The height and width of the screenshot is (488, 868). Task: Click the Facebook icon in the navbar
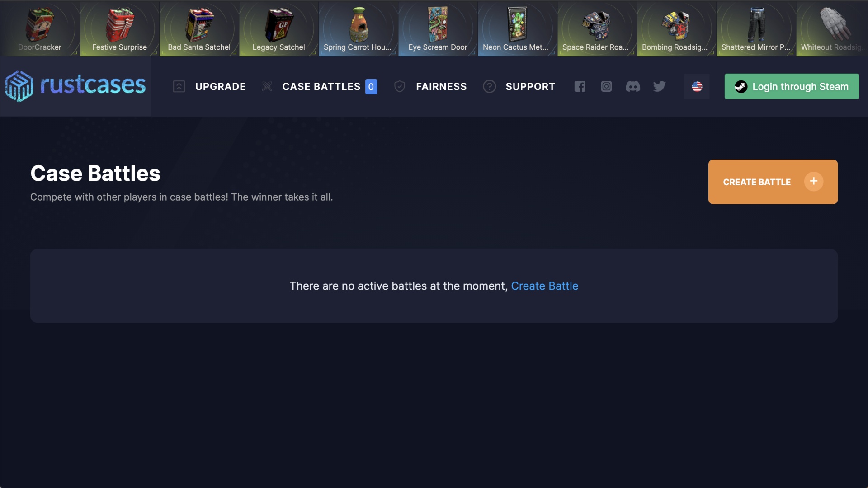(580, 86)
